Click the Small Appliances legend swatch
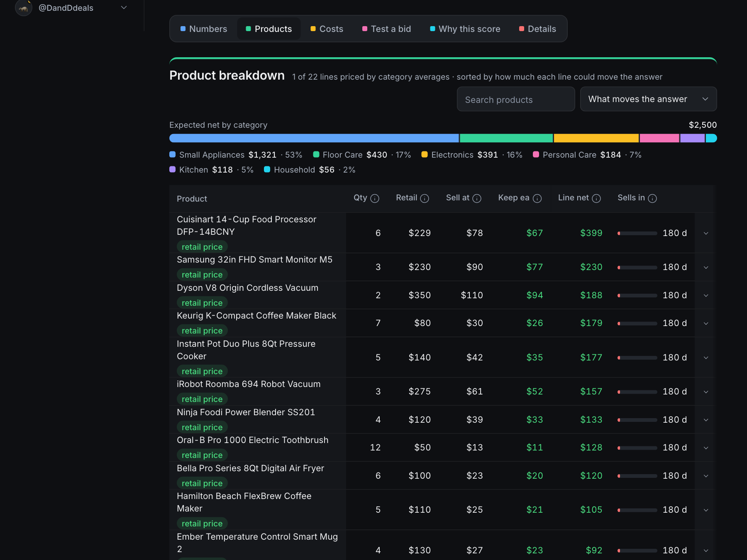 click(x=173, y=154)
